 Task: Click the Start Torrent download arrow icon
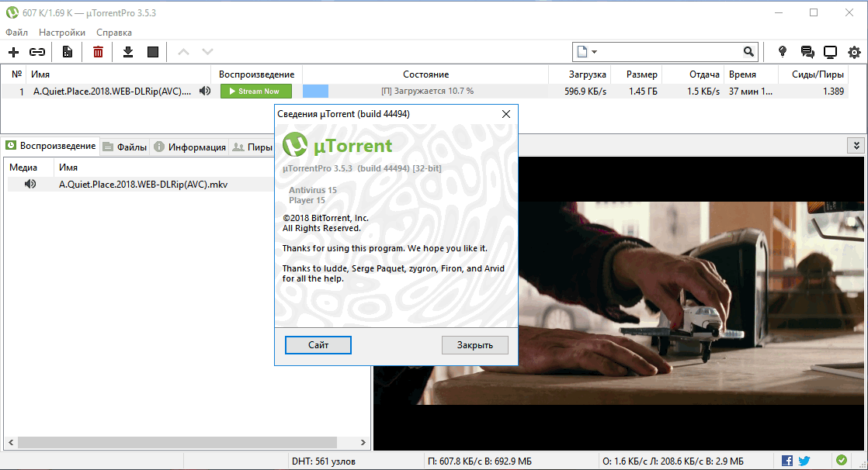click(x=128, y=52)
